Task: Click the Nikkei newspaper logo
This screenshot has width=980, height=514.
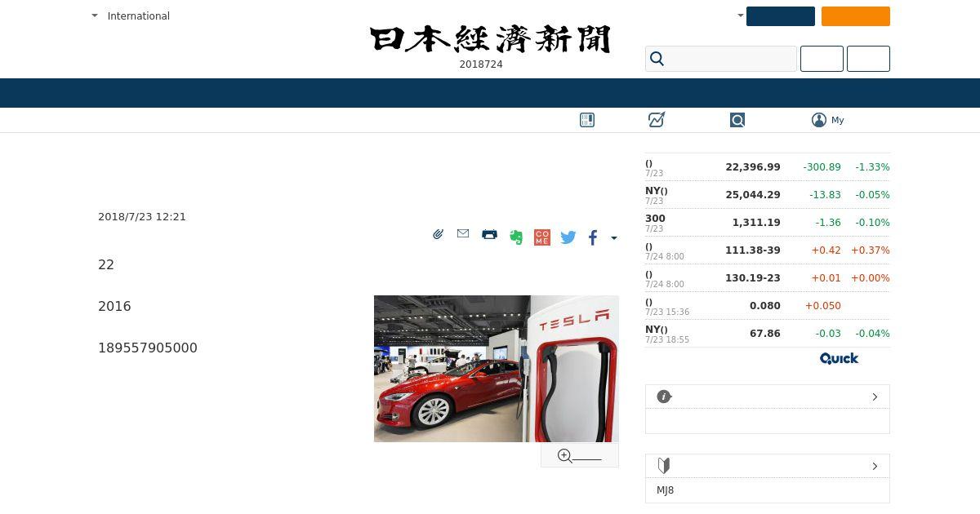Action: tap(490, 39)
